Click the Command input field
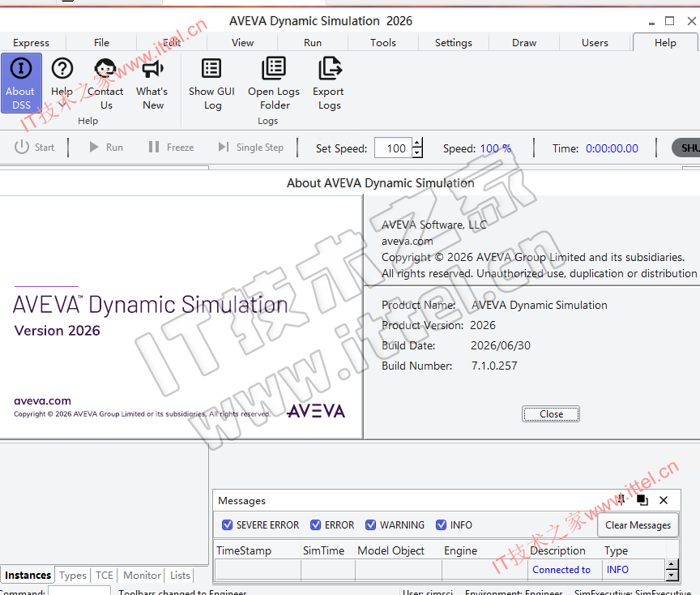The height and width of the screenshot is (595, 700). click(79, 591)
